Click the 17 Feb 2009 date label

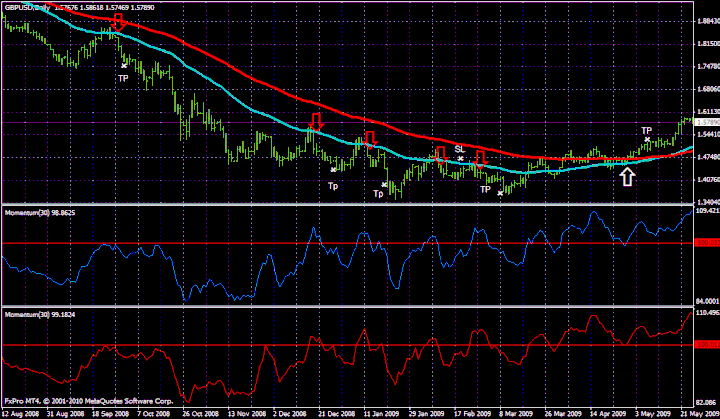tap(472, 414)
